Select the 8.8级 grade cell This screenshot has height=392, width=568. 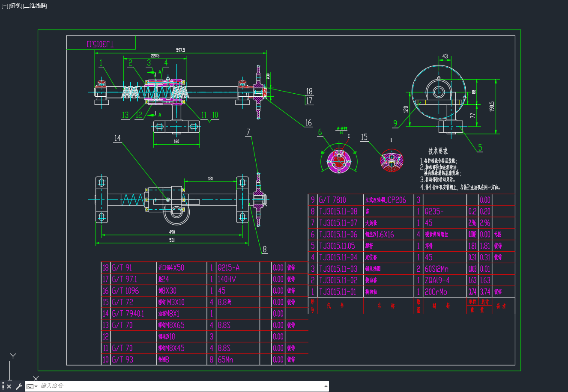coord(224,302)
